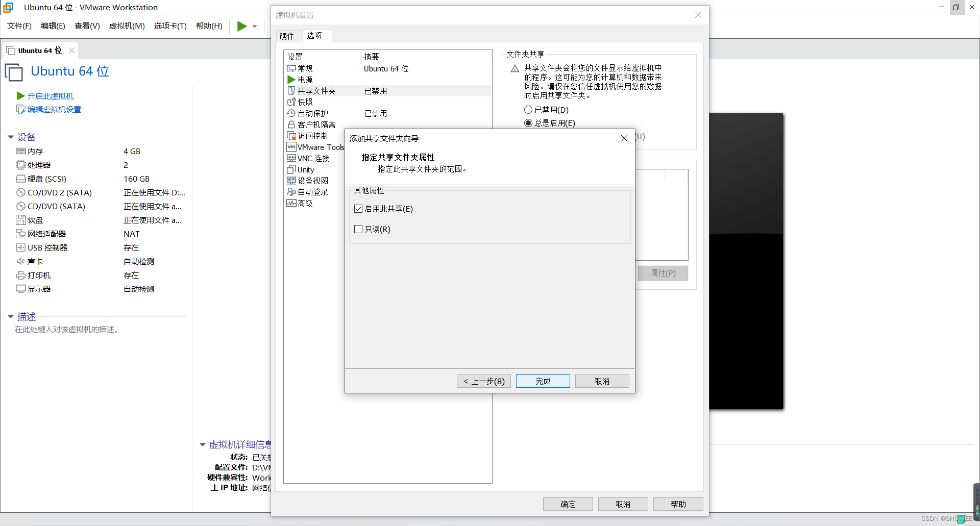Viewport: 980px width, 526px height.
Task: Click the 开启此虚拟机 link
Action: point(50,96)
